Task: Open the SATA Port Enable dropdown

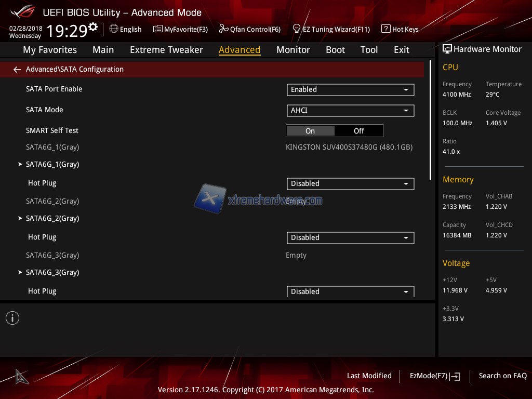Action: [350, 90]
